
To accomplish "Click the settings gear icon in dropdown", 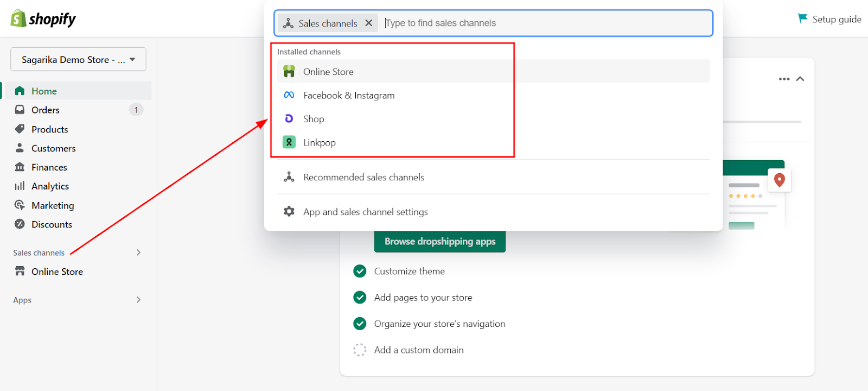I will click(289, 211).
